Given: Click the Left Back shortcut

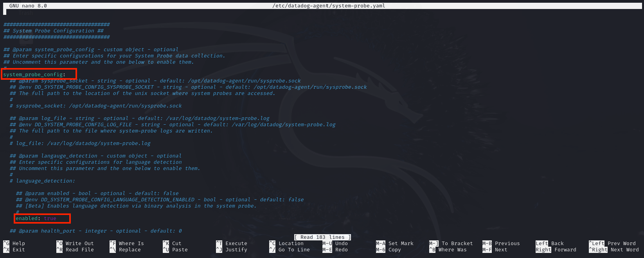Looking at the screenshot, I should point(549,244).
